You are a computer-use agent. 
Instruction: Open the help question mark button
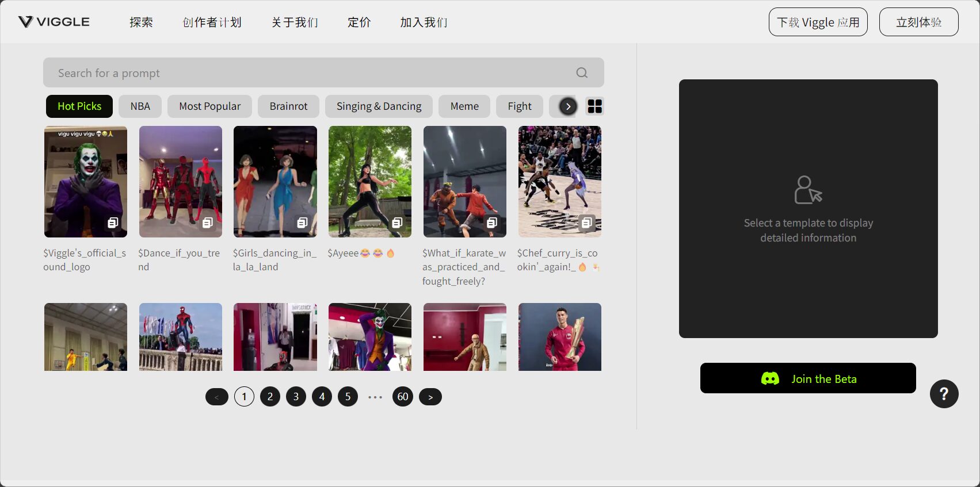pyautogui.click(x=944, y=394)
